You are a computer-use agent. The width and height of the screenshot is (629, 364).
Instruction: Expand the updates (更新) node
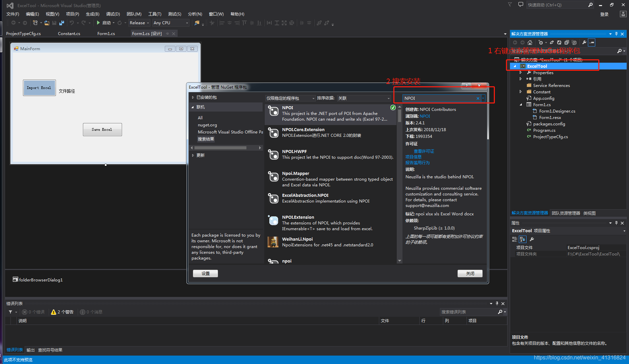pyautogui.click(x=193, y=155)
